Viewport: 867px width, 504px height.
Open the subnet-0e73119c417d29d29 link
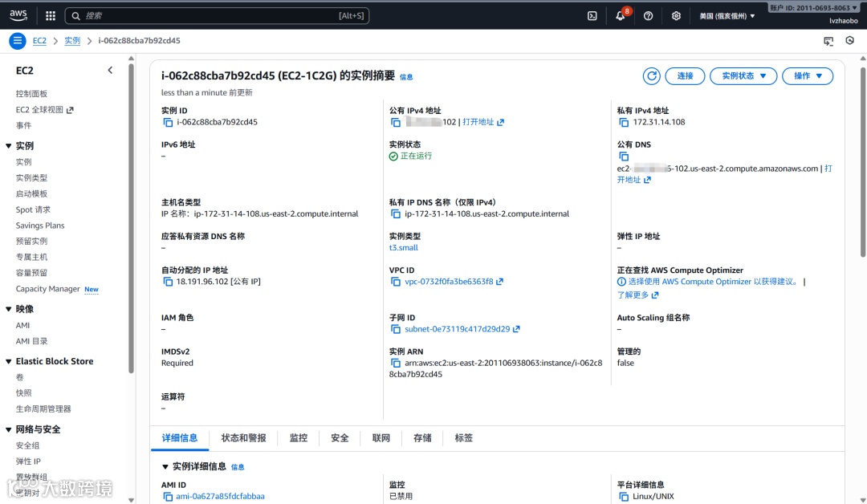[458, 329]
